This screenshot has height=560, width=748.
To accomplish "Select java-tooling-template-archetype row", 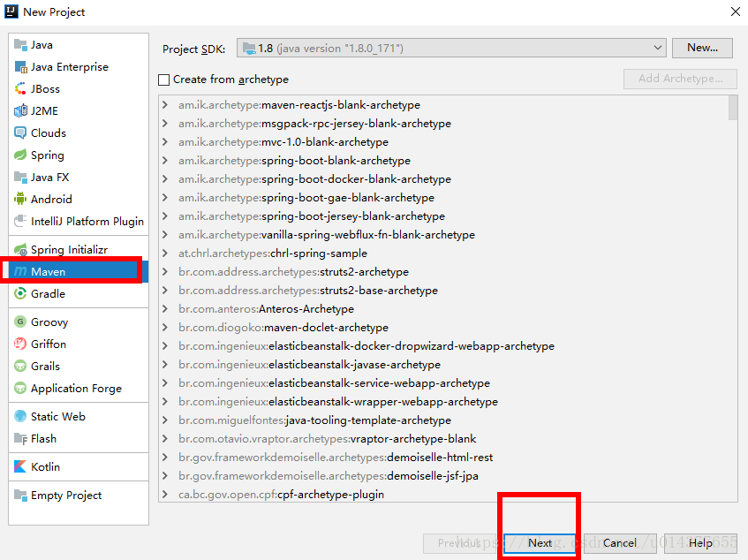I will tap(443, 420).
